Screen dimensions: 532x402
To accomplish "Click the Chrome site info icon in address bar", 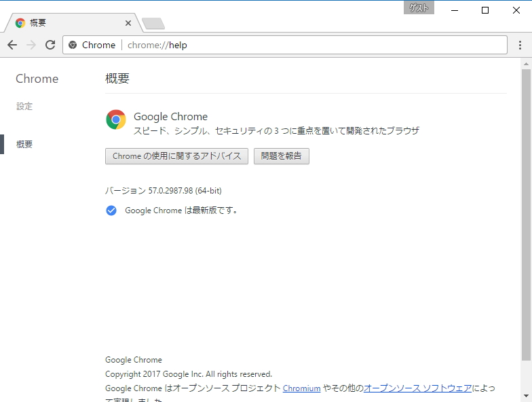I will 73,45.
